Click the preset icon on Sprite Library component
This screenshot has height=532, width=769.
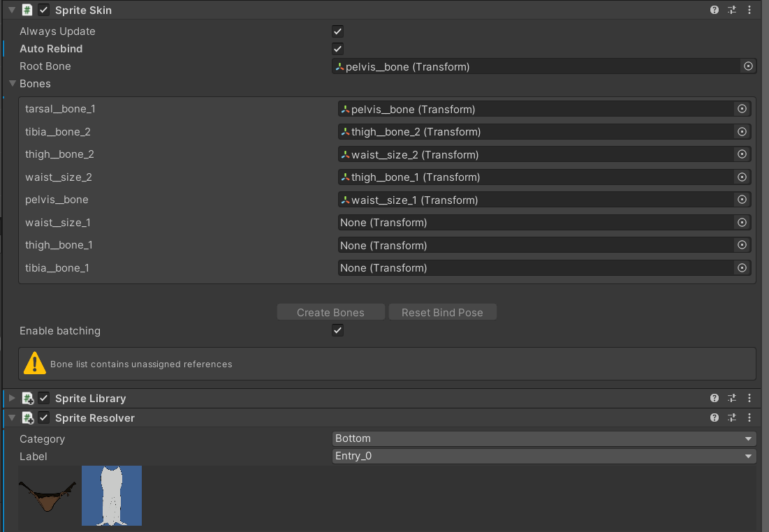pyautogui.click(x=731, y=398)
